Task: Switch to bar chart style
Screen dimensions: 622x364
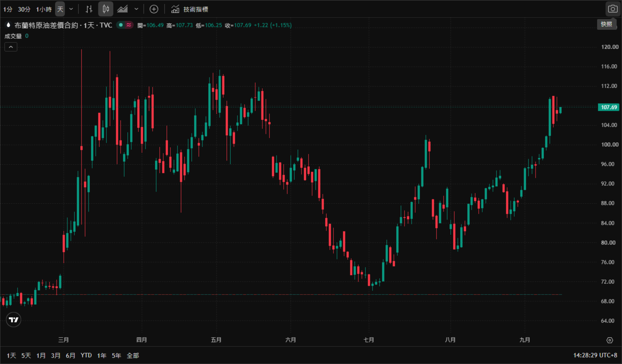Action: point(89,9)
